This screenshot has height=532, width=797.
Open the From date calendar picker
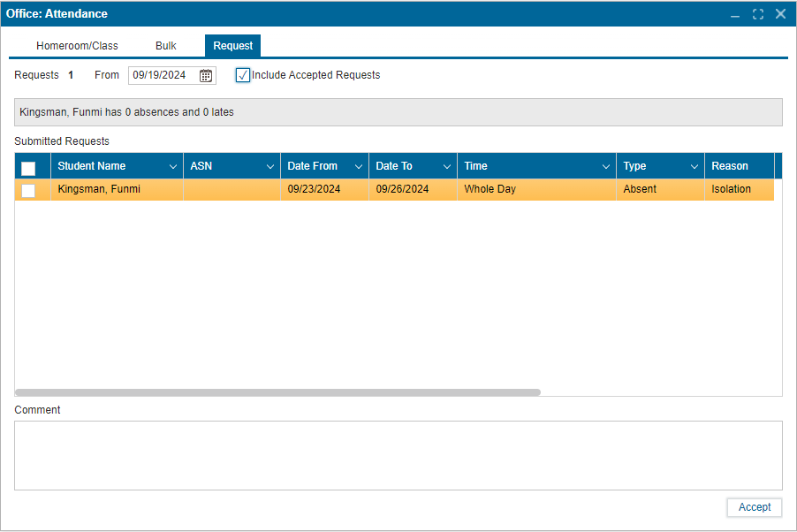pos(206,76)
